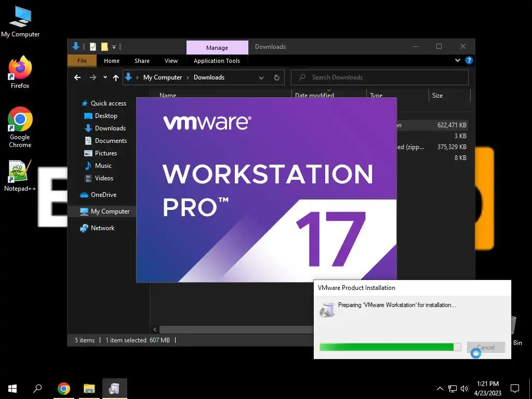The image size is (532, 399).
Task: Open network status tray icon
Action: tap(453, 389)
